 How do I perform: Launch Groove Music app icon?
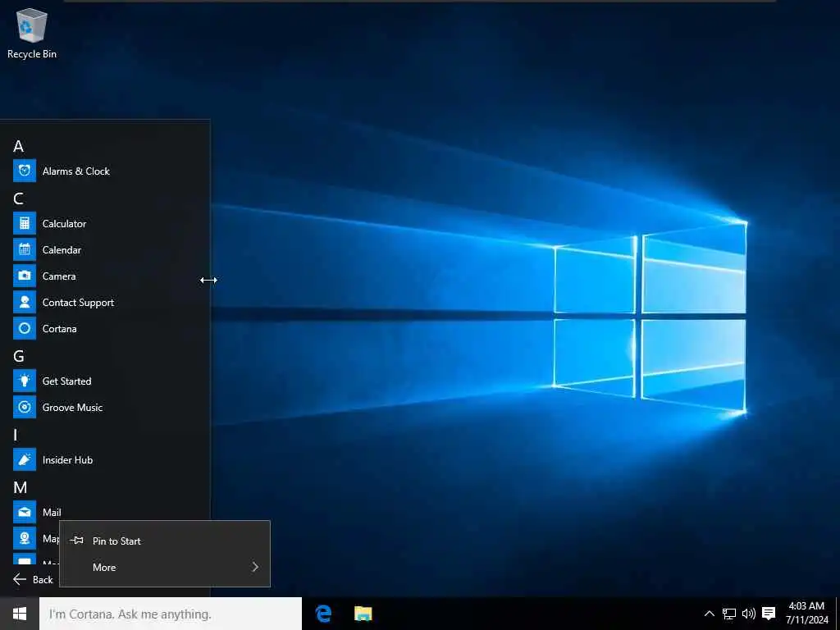(25, 407)
